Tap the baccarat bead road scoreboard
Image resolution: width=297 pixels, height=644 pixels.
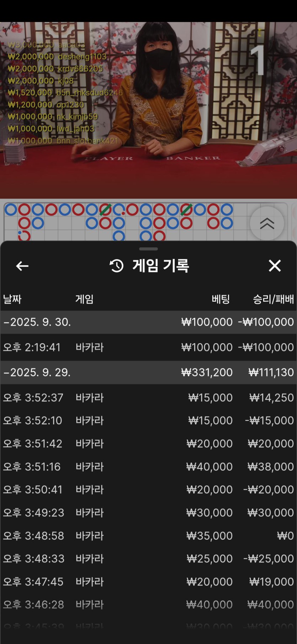121,221
